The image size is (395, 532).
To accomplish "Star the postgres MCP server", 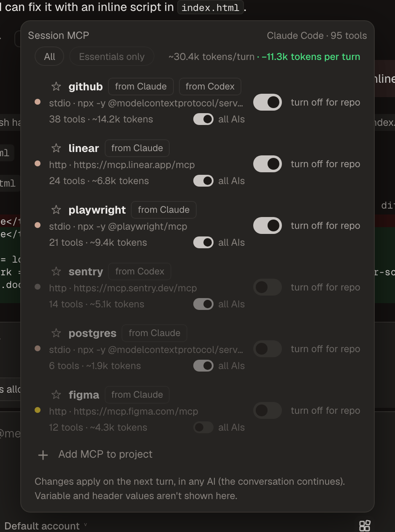I will [x=56, y=333].
